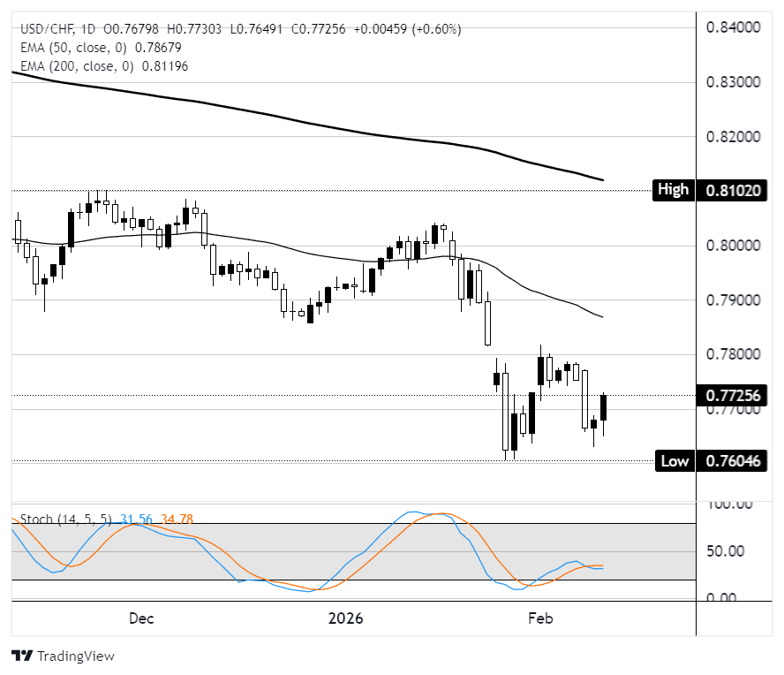
Task: Click the EMA 50 indicator legend
Action: pyautogui.click(x=69, y=48)
